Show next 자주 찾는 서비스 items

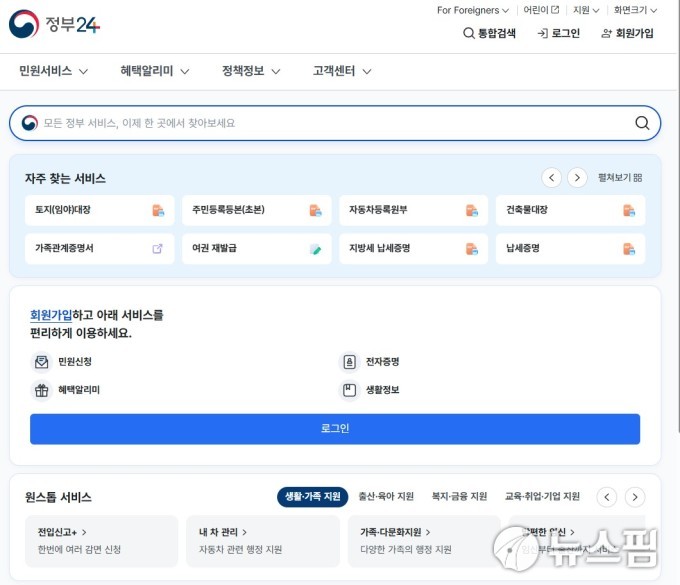577,178
